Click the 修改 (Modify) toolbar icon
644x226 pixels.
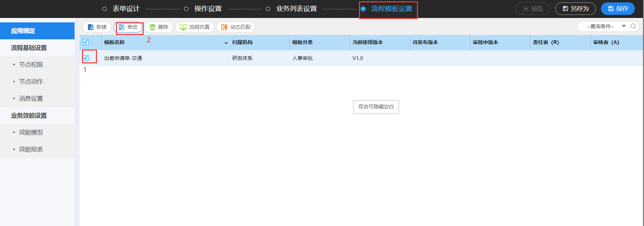click(122, 27)
